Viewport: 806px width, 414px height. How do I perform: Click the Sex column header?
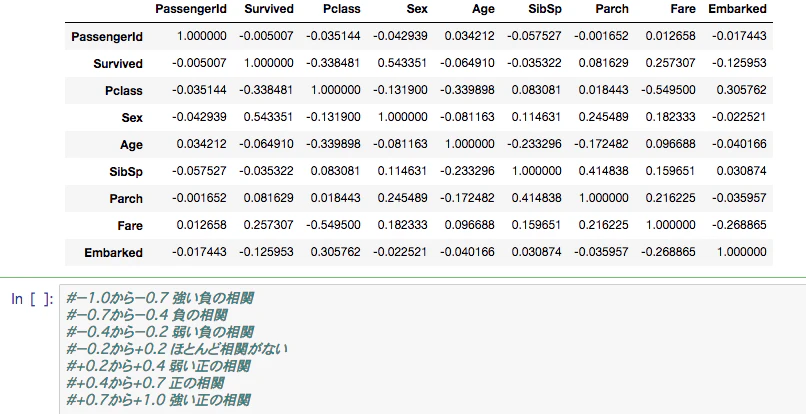click(417, 9)
